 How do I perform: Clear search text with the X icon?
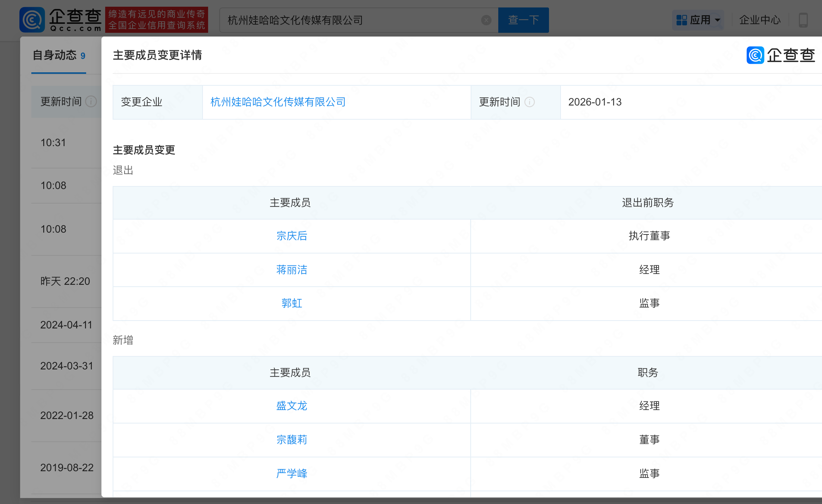click(486, 20)
